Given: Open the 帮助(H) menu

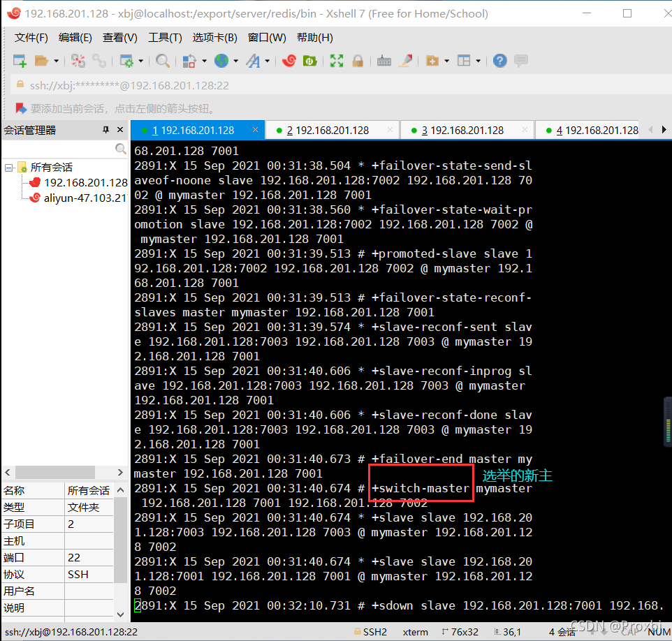Looking at the screenshot, I should tap(315, 38).
